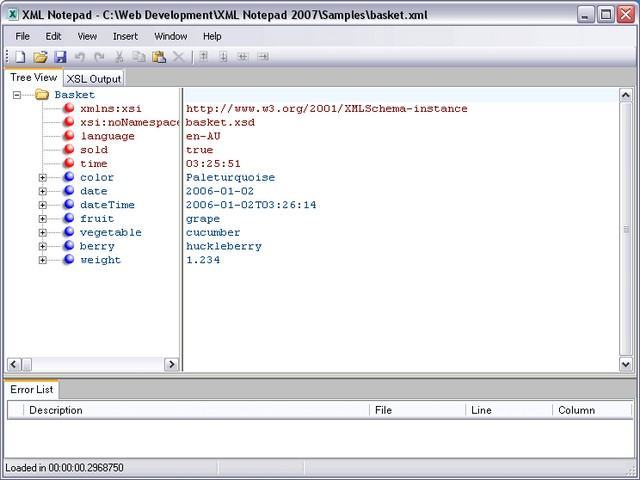
Task: Click the New document toolbar icon
Action: click(x=20, y=57)
